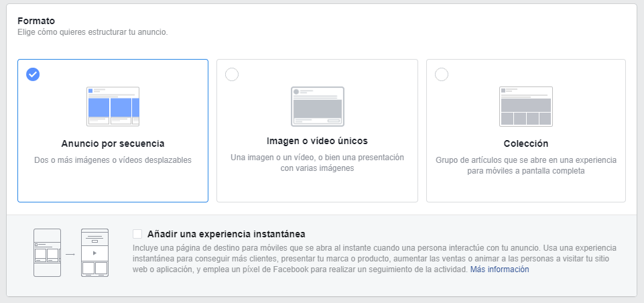Click the collection grid format illustration

click(x=525, y=107)
